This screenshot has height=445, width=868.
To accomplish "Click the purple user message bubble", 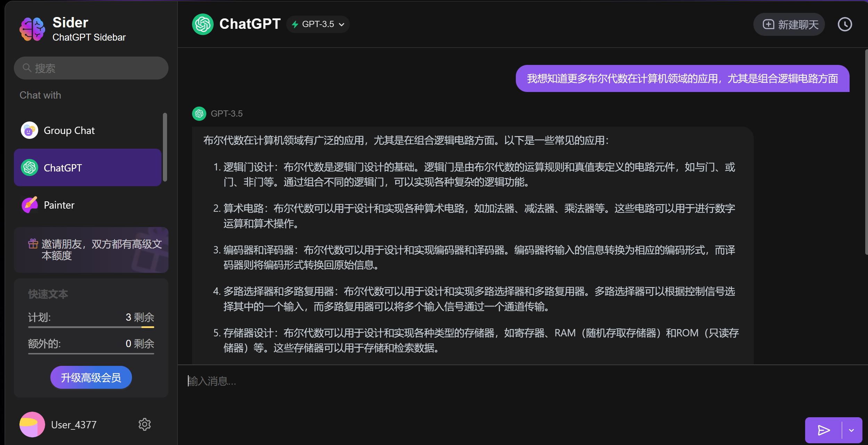I will [683, 78].
